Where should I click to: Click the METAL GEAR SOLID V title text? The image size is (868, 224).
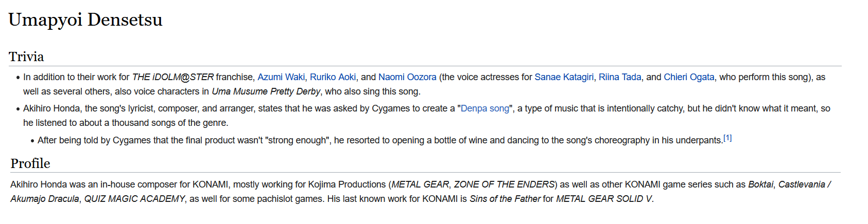(x=603, y=199)
